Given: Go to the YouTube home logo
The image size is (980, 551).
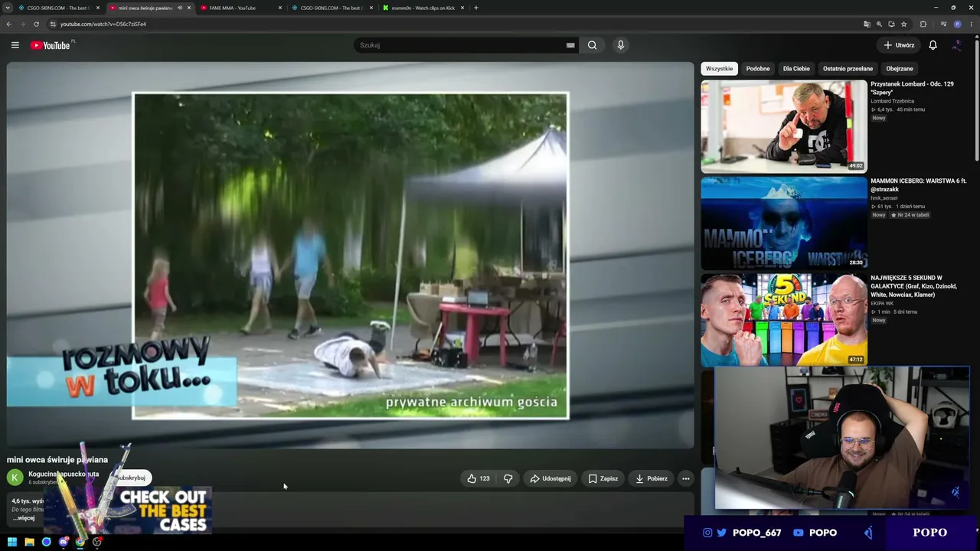Looking at the screenshot, I should coord(51,45).
